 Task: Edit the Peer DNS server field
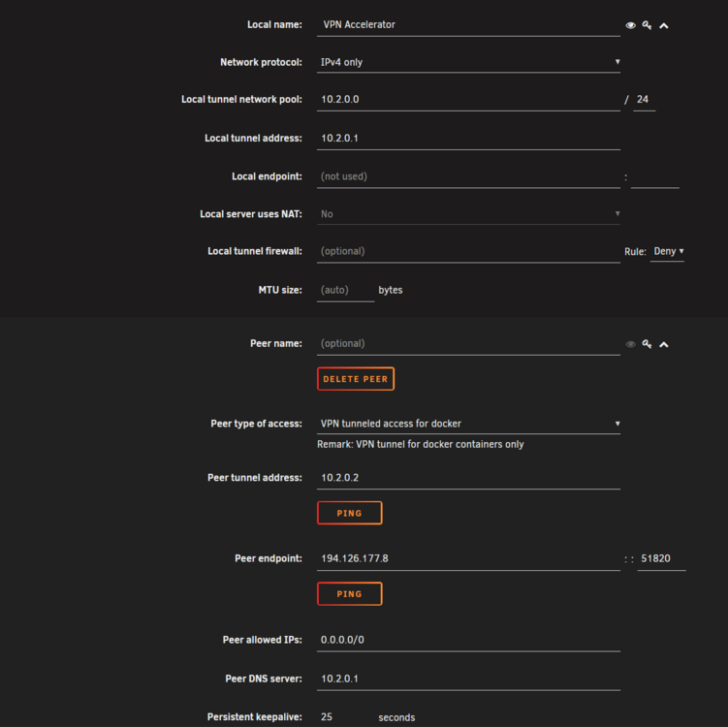point(468,680)
